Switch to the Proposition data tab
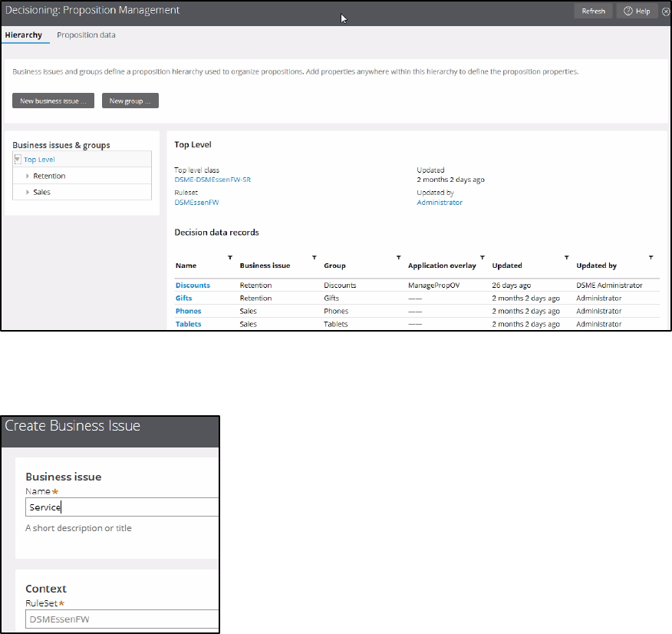Screen dimensions: 672x634 point(86,35)
